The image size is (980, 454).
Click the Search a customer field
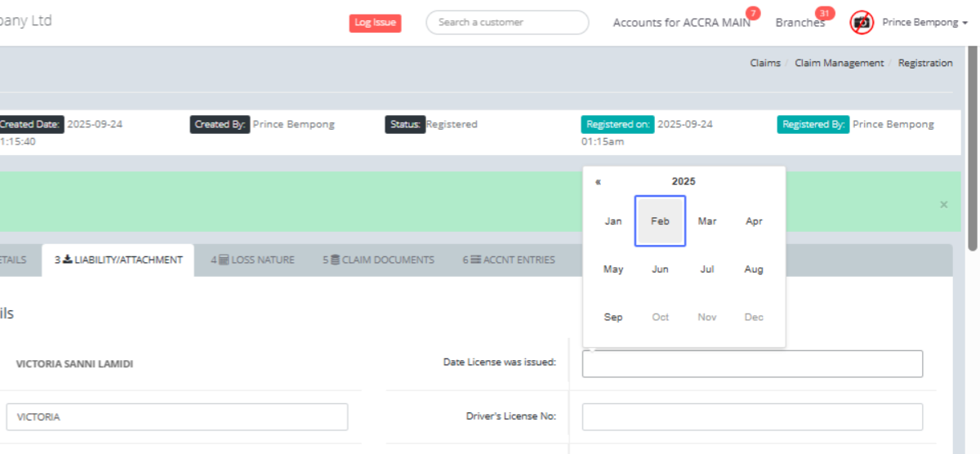[506, 23]
